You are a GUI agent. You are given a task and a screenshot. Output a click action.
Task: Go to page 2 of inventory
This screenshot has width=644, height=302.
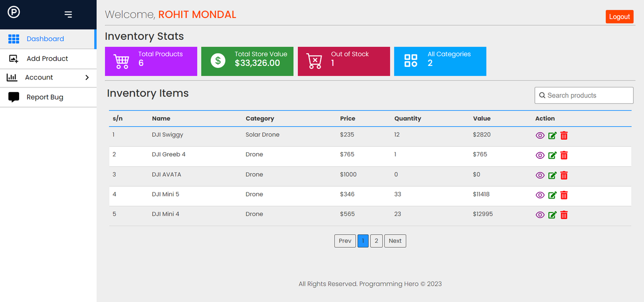click(x=376, y=241)
